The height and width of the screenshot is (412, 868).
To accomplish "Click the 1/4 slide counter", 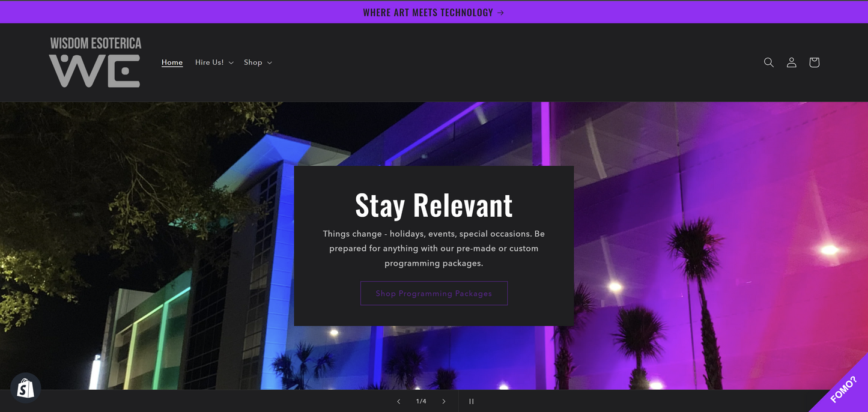I will click(421, 401).
